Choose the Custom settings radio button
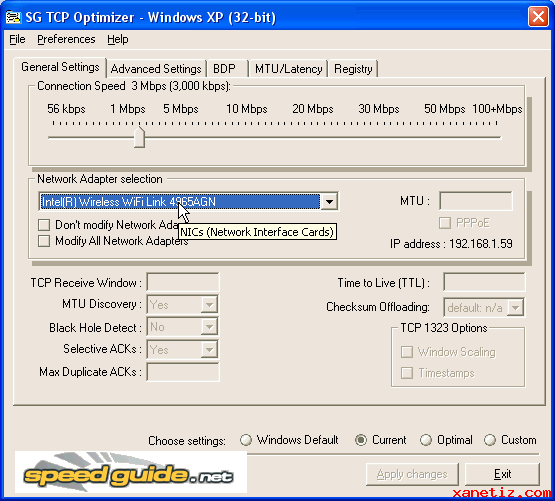The image size is (555, 501). point(490,440)
